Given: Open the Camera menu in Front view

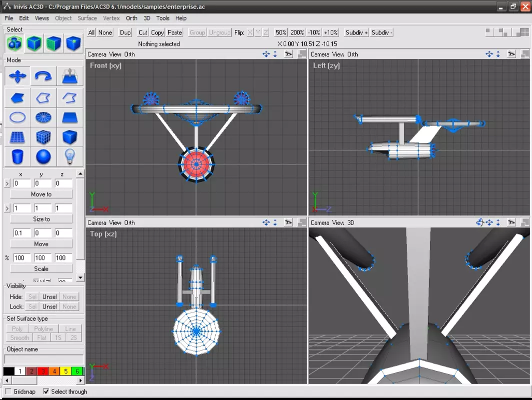Looking at the screenshot, I should pos(97,54).
